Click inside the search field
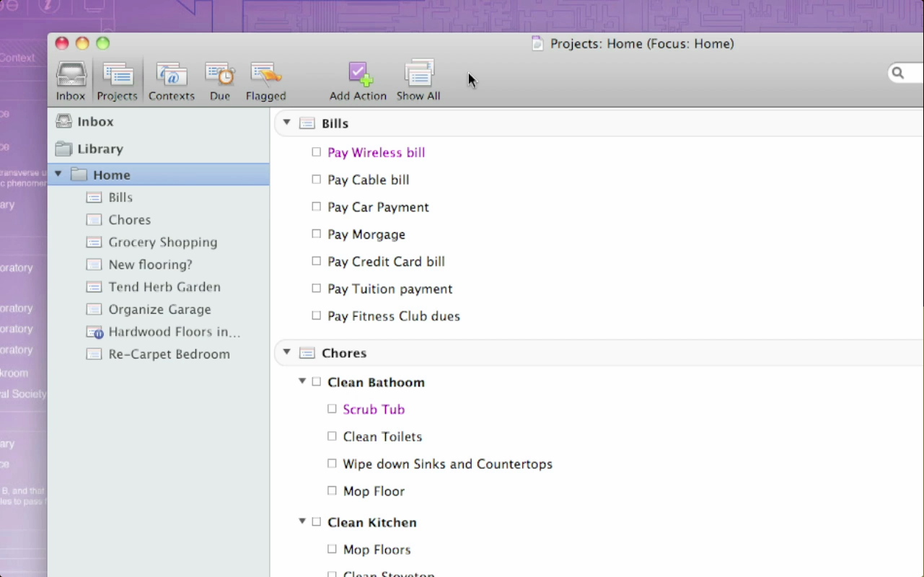The height and width of the screenshot is (577, 924). (x=913, y=73)
